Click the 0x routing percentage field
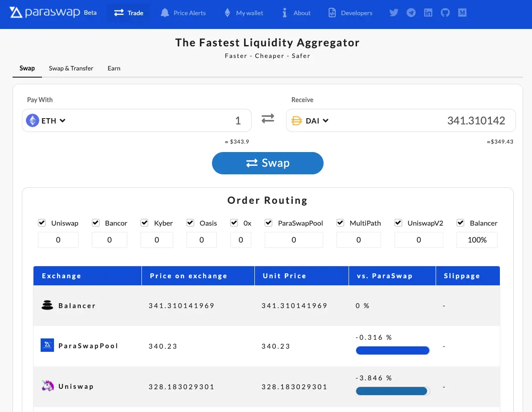532x412 pixels. point(241,240)
